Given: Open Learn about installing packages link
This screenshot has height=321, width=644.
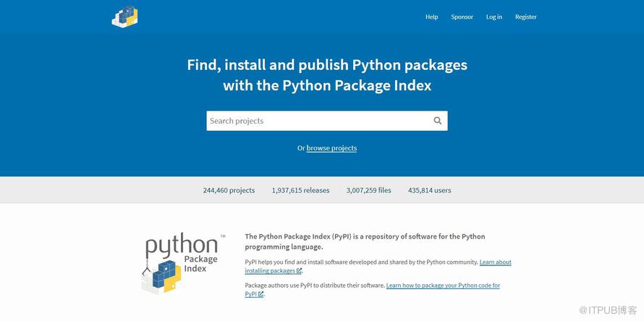Looking at the screenshot, I should (378, 266).
